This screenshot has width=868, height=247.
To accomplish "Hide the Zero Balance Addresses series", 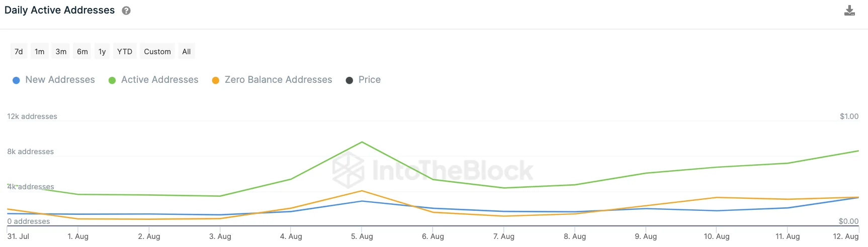I will [x=278, y=80].
